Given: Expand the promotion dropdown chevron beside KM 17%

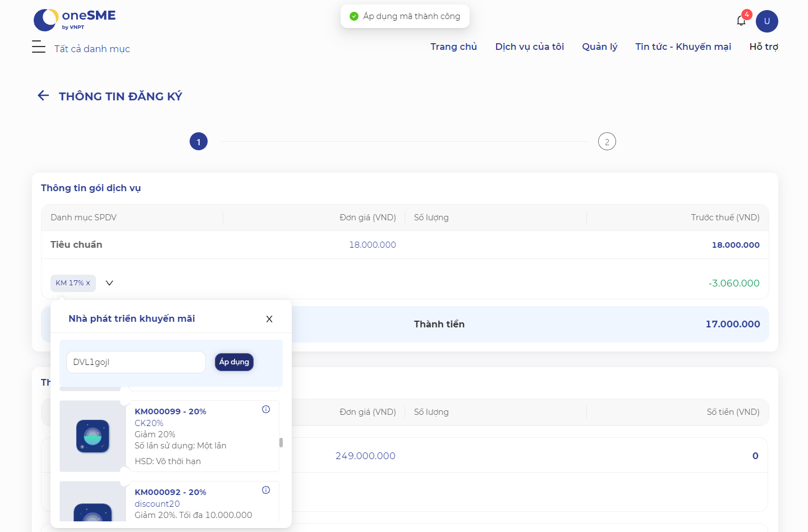Looking at the screenshot, I should [x=109, y=283].
